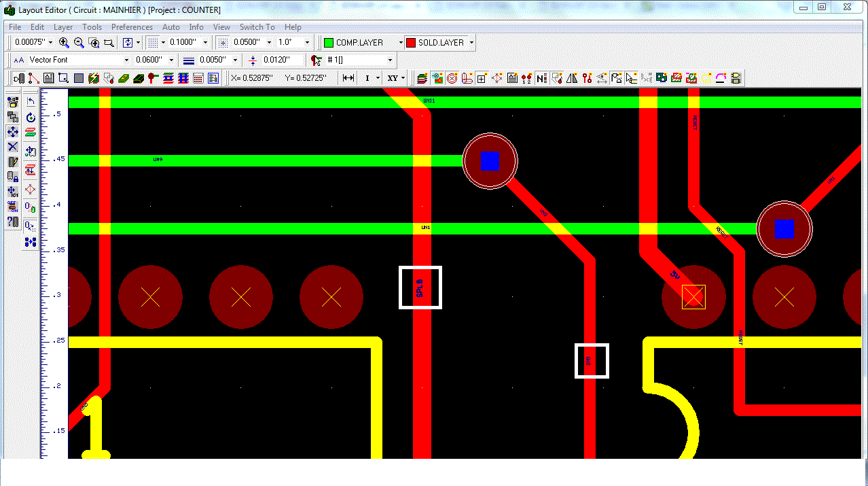Click the zoom out magnifier icon
This screenshot has height=486, width=868.
coord(79,42)
